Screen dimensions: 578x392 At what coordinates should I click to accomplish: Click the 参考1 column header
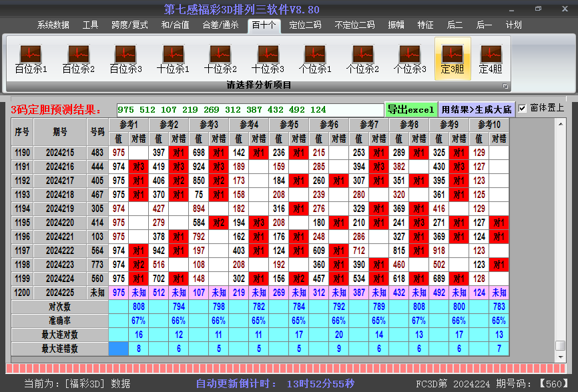(x=129, y=125)
